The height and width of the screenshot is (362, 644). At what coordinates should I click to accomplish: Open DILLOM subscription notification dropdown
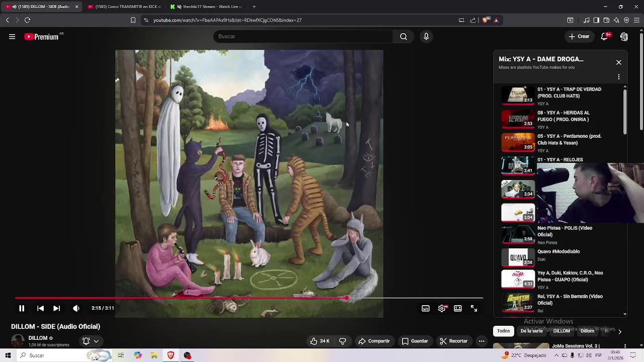click(x=91, y=341)
